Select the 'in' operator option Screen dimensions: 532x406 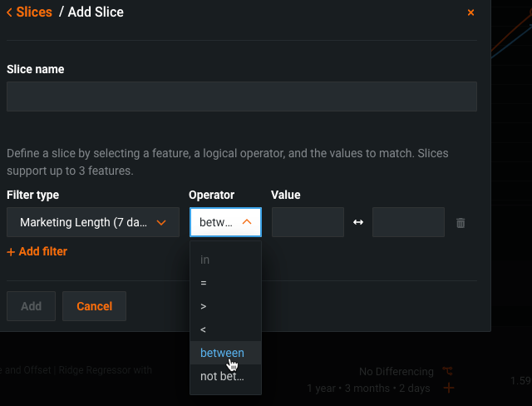(x=205, y=260)
